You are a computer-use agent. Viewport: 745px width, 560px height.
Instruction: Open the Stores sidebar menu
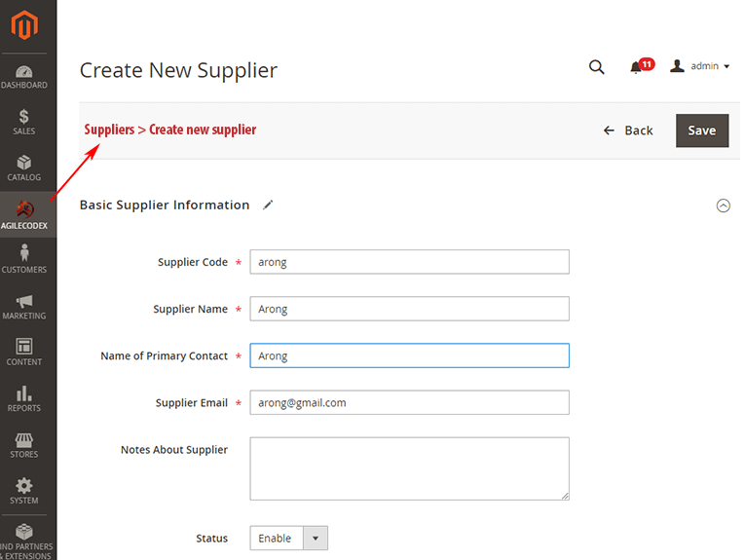click(24, 445)
